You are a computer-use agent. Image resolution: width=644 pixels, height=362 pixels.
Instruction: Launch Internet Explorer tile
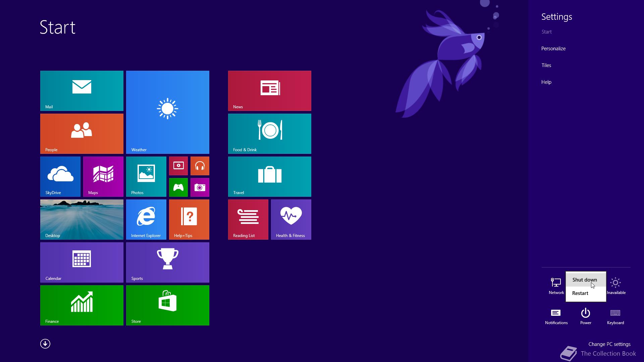tap(146, 220)
